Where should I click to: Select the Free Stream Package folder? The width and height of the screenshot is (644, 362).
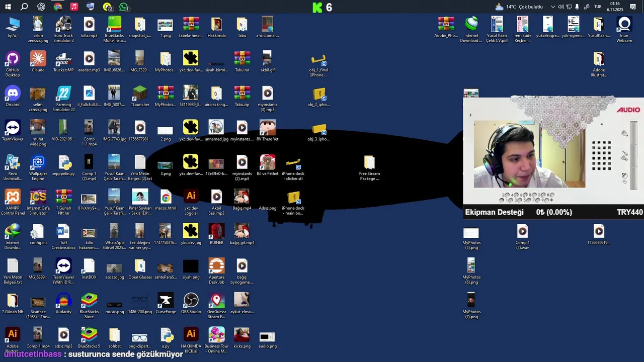coord(369,168)
